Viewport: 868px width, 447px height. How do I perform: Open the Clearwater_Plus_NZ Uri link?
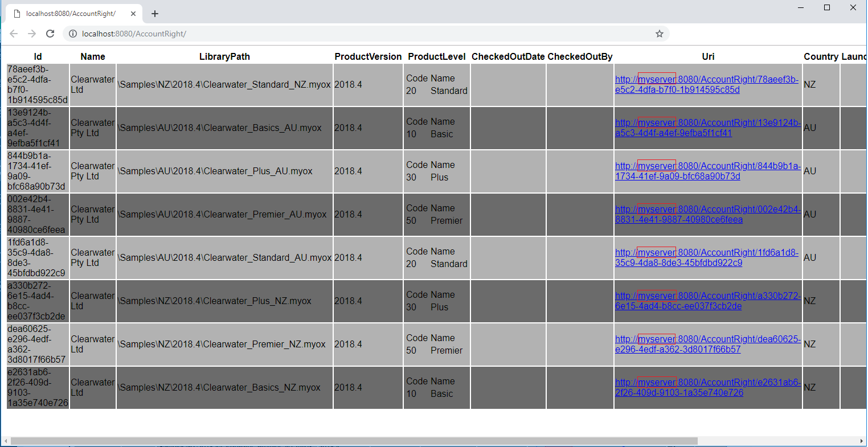click(x=708, y=301)
